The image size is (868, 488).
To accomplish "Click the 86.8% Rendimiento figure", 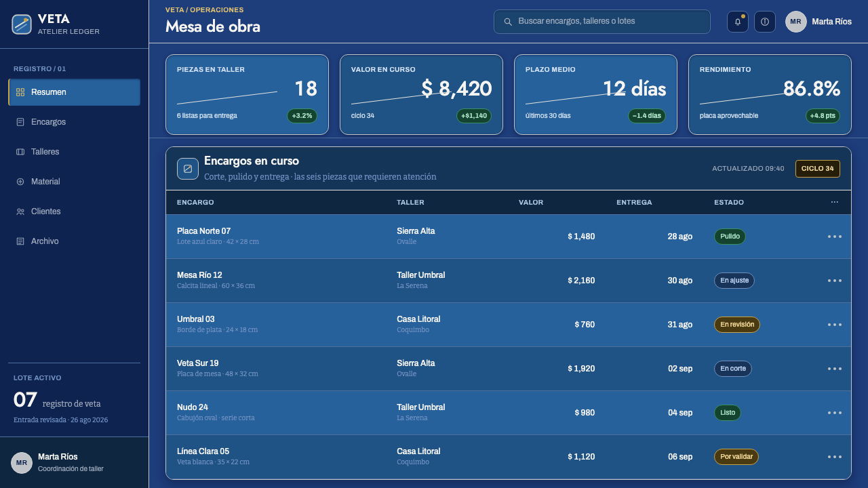I will click(812, 89).
